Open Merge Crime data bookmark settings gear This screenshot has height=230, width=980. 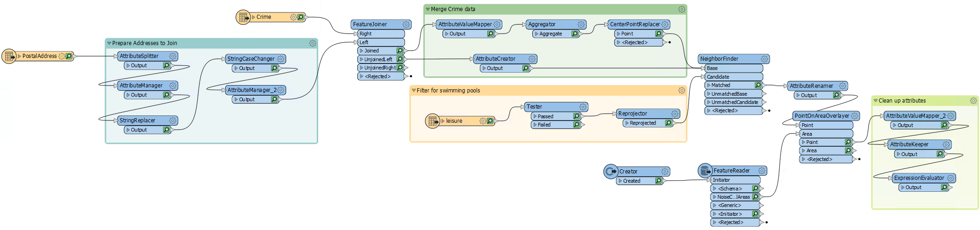coord(682,9)
